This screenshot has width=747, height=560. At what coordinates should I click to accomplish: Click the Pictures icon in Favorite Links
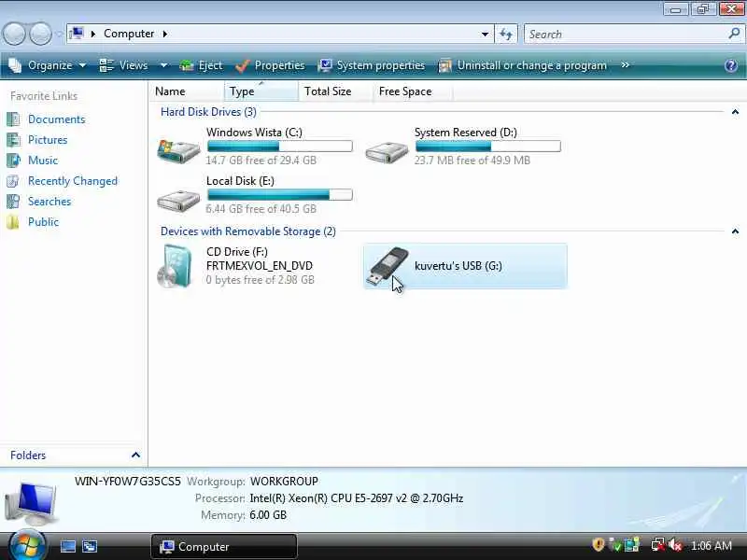click(13, 139)
